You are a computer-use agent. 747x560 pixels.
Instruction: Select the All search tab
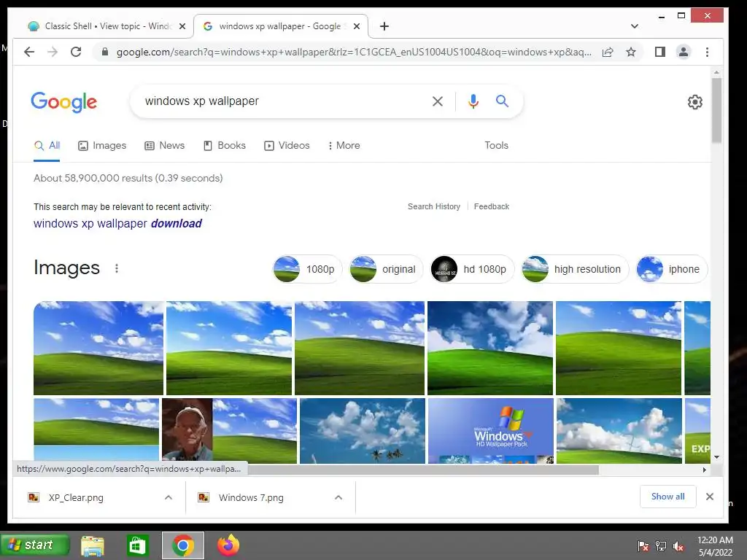(47, 146)
